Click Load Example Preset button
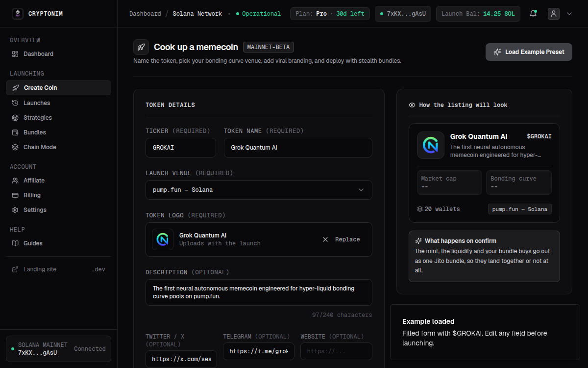Image resolution: width=588 pixels, height=368 pixels. pos(529,52)
